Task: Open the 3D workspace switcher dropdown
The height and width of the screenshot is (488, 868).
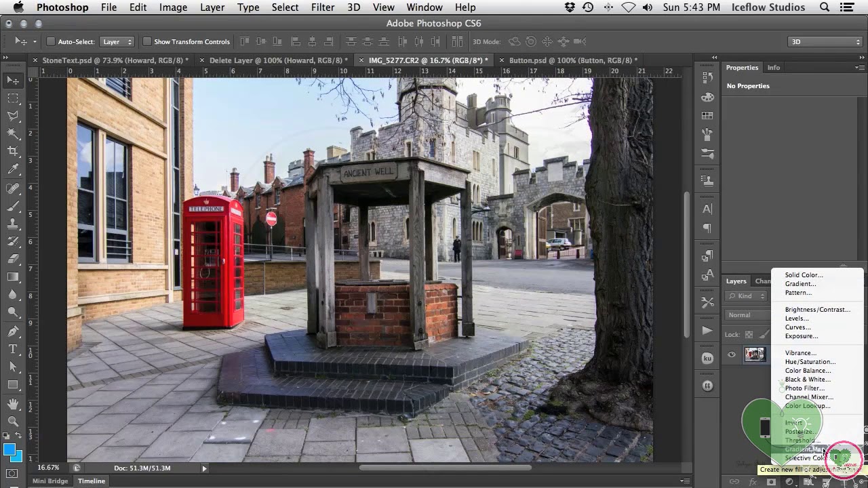Action: point(825,42)
